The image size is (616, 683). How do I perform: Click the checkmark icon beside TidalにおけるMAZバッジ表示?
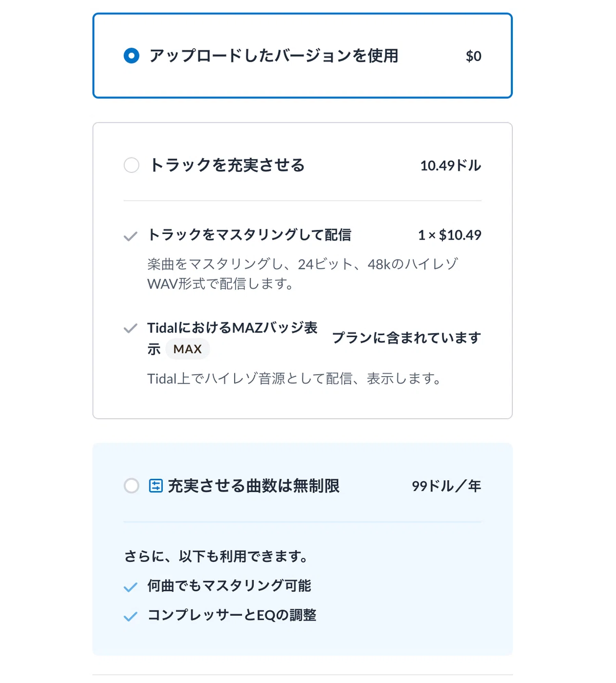[130, 328]
